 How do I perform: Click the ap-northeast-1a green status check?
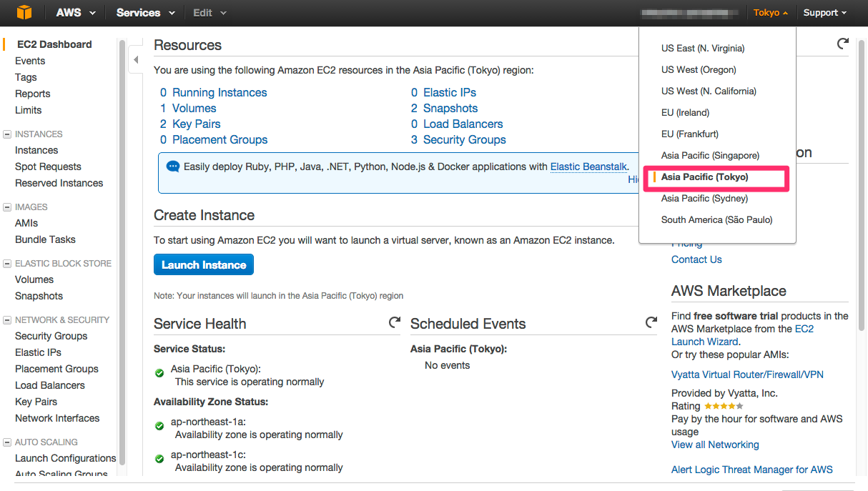(x=159, y=427)
